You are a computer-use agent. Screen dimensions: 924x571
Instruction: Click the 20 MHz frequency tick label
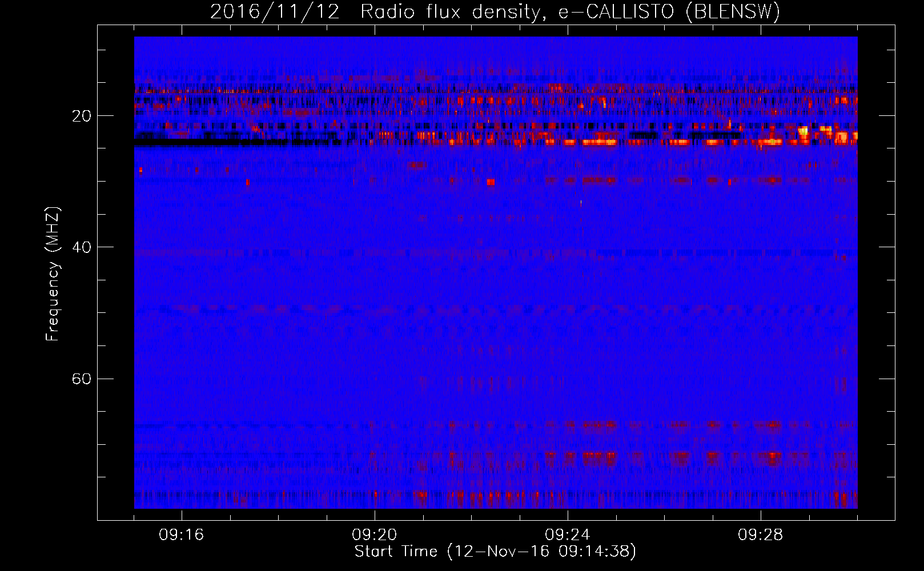click(x=82, y=116)
